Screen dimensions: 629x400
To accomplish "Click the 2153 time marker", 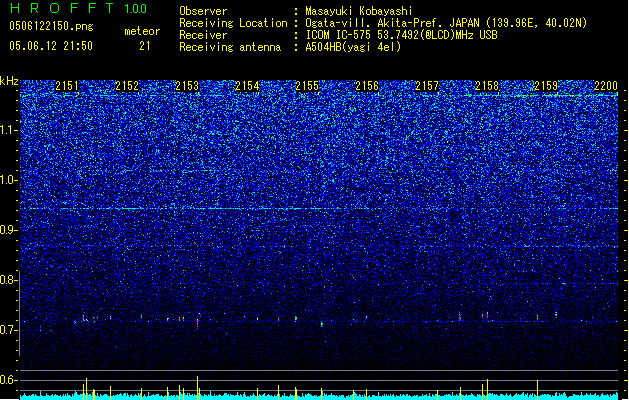I will [187, 86].
